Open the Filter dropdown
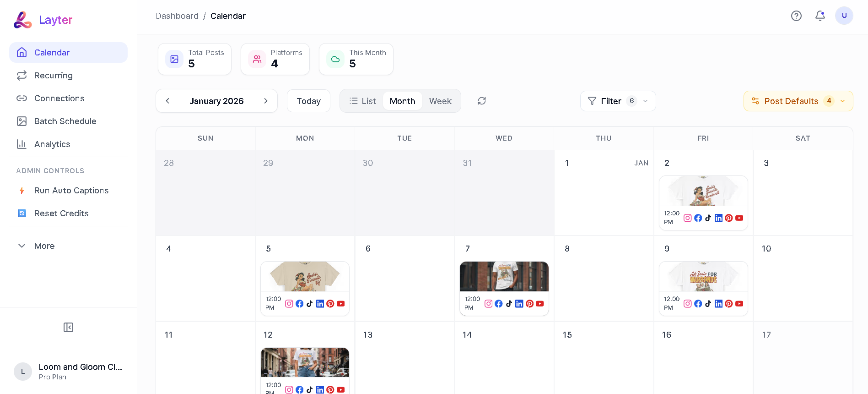This screenshot has width=868, height=394. [618, 101]
